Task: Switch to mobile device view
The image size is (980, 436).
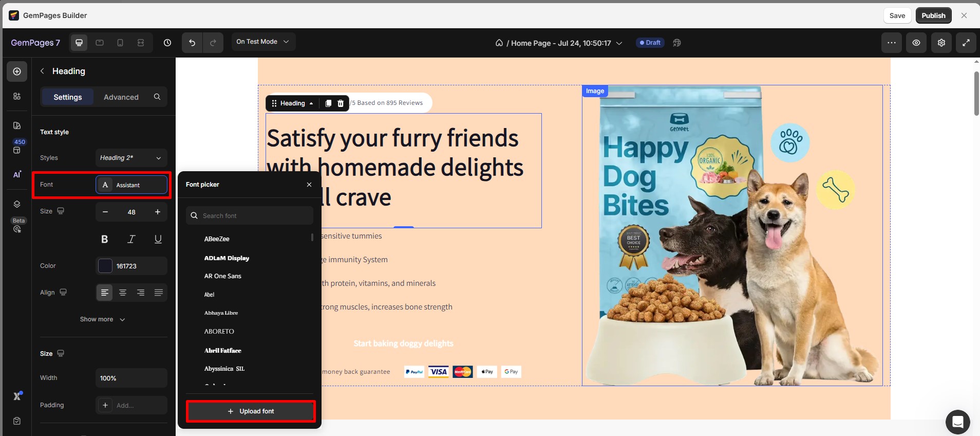Action: (120, 43)
